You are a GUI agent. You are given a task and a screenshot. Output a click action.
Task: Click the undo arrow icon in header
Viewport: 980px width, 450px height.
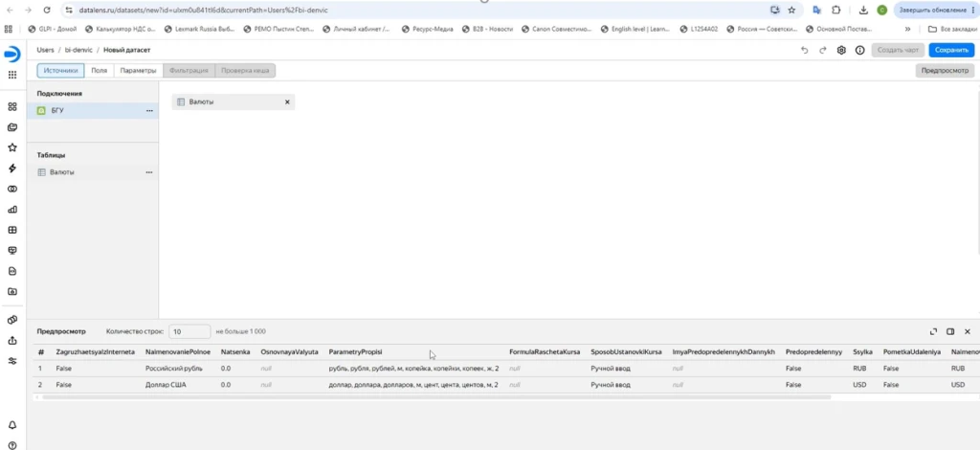click(x=804, y=51)
